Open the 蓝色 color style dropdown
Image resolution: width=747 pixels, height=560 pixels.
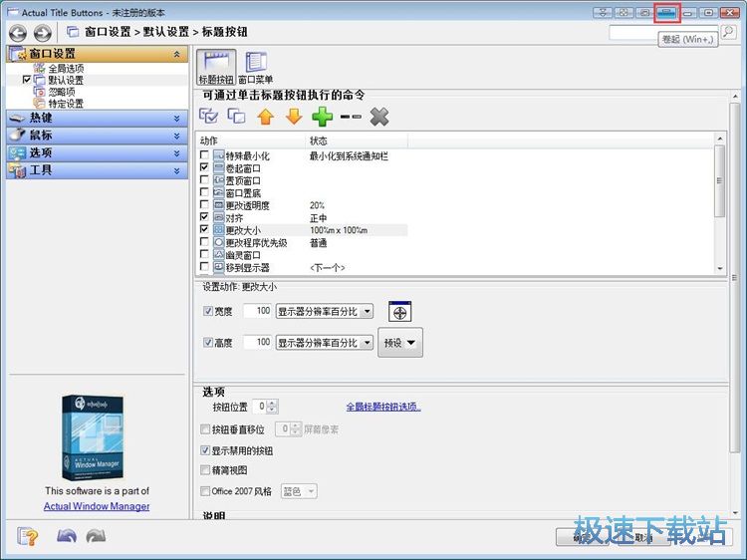[x=299, y=491]
